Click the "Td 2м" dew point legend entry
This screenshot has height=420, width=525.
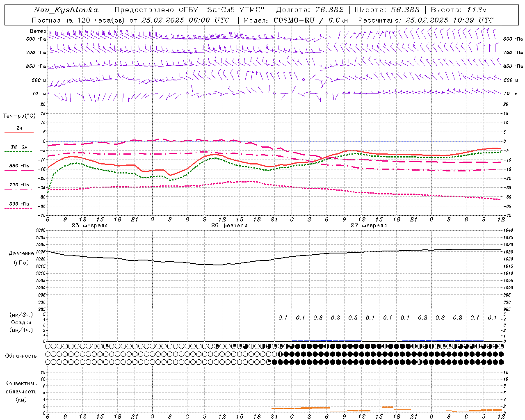[x=19, y=147]
